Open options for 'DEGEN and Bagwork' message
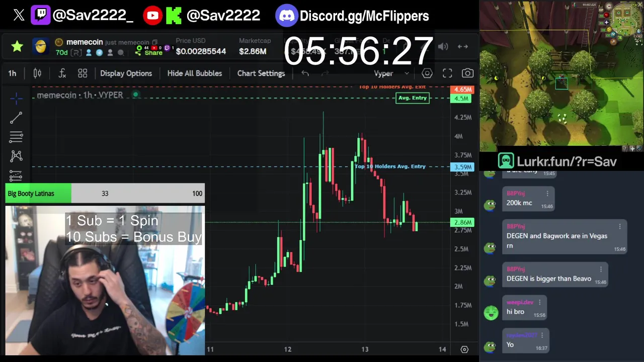644x362 pixels. (620, 227)
